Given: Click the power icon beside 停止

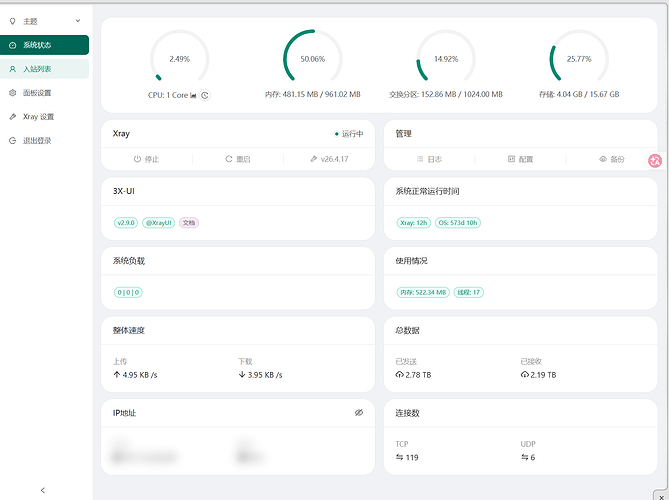Looking at the screenshot, I should (x=137, y=159).
